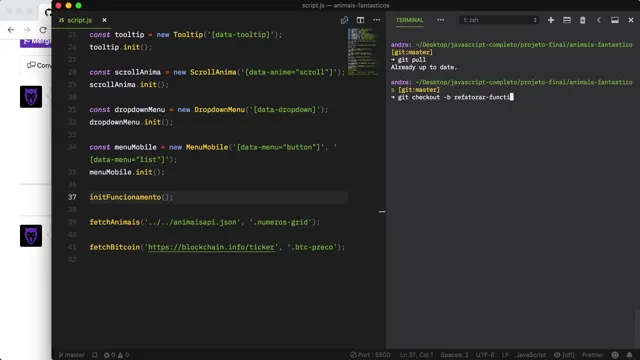Image resolution: width=640 pixels, height=360 pixels.
Task: Click second purple avatar in browser window
Action: coord(31,236)
